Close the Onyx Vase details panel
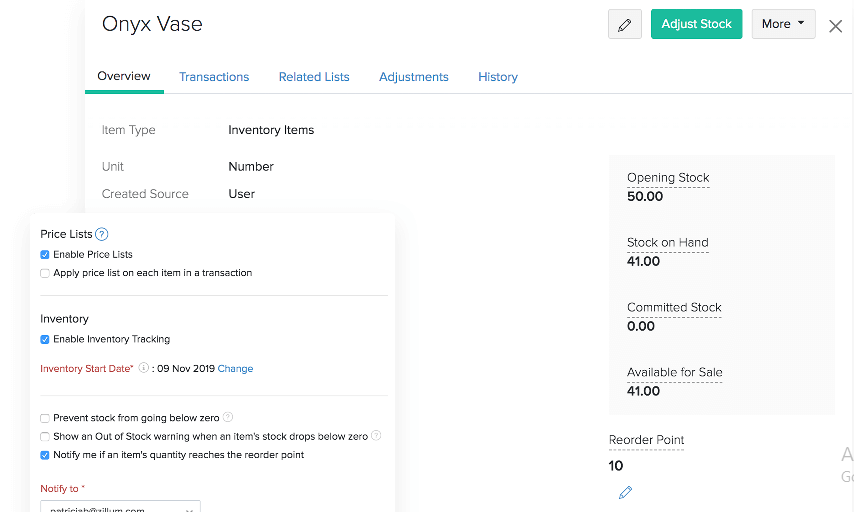 [835, 26]
